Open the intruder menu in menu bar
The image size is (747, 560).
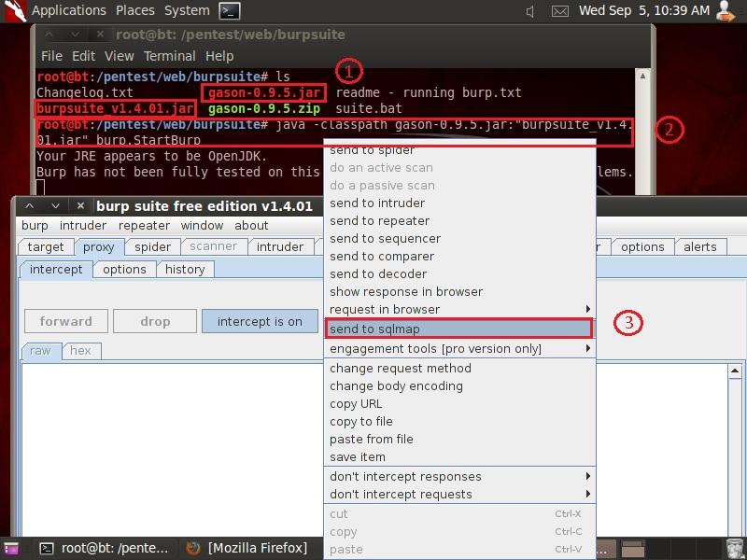tap(83, 226)
